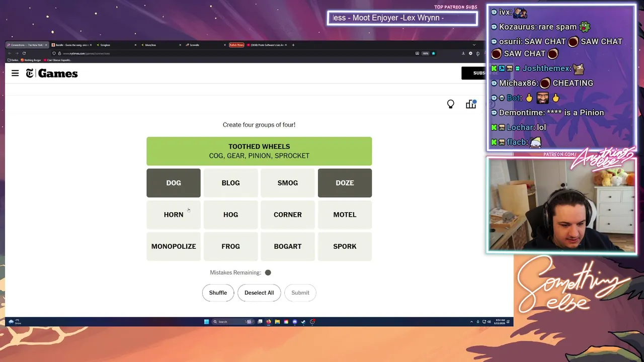Image resolution: width=644 pixels, height=362 pixels.
Task: Select the BLOG tile
Action: tap(230, 183)
